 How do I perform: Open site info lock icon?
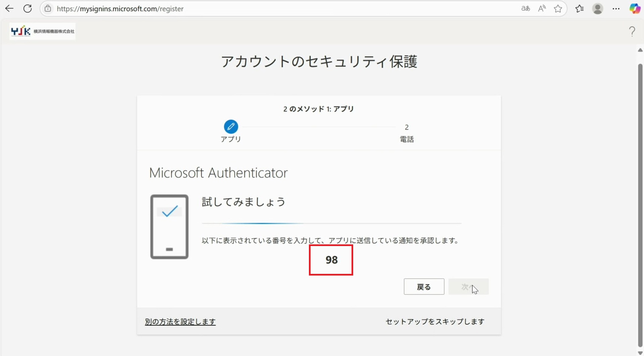(48, 9)
